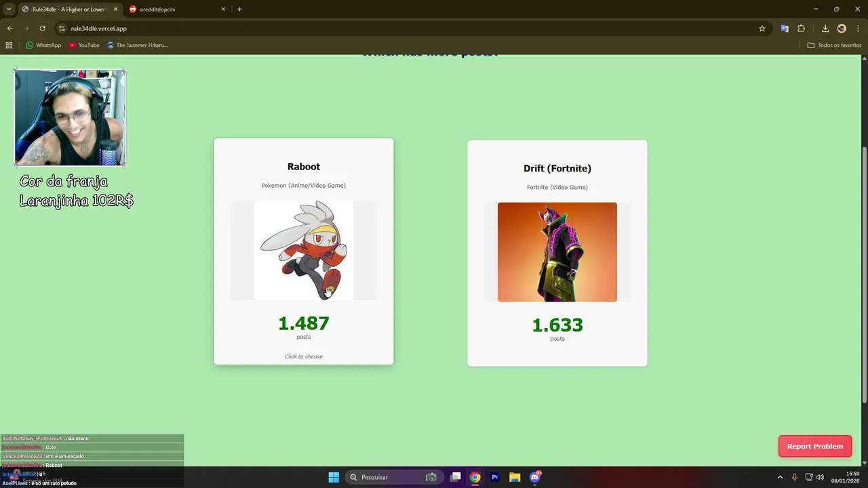Screen dimensions: 868x488
Task: Open a new browser tab
Action: point(239,9)
